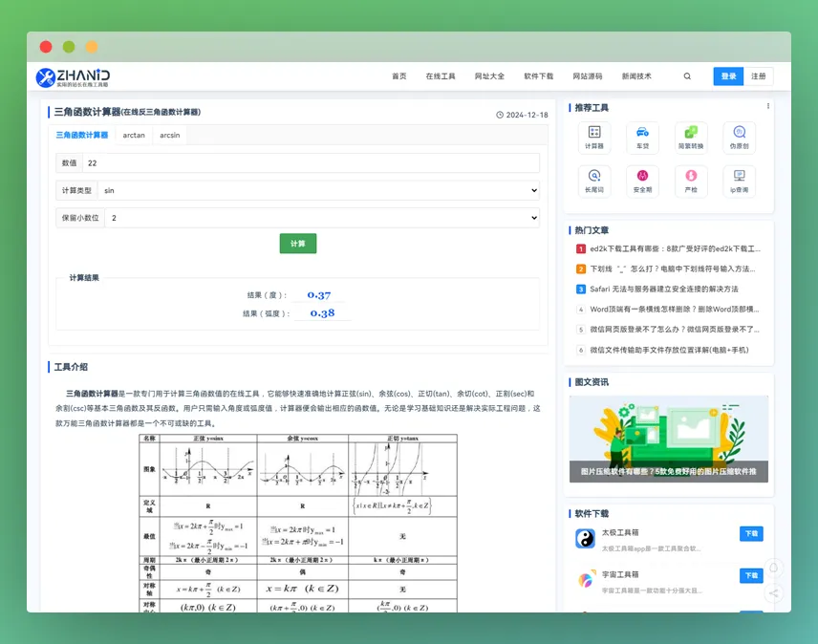Click the 伪原创 tool icon

point(738,137)
